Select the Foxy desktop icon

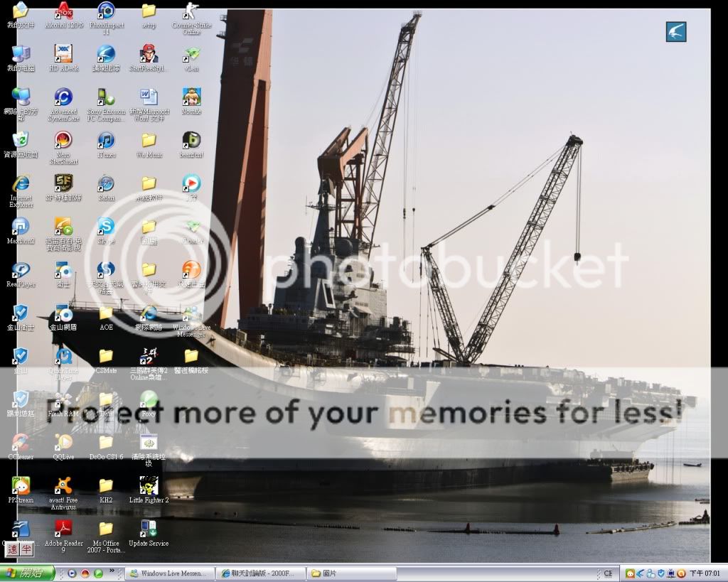tap(149, 400)
